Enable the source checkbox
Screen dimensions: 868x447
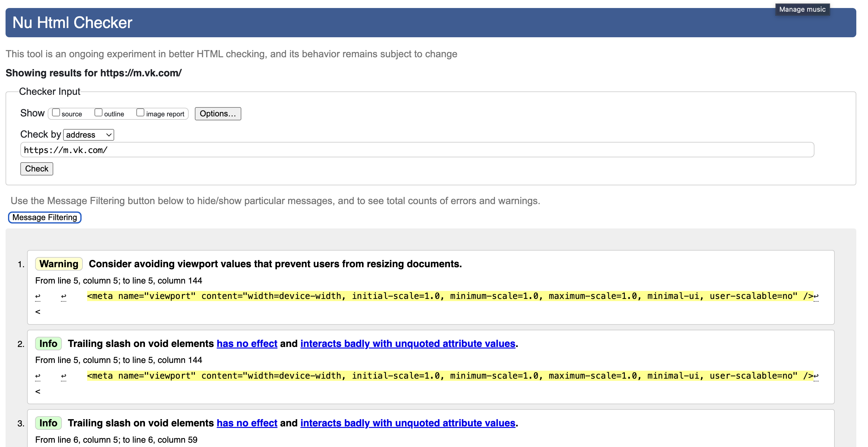56,113
